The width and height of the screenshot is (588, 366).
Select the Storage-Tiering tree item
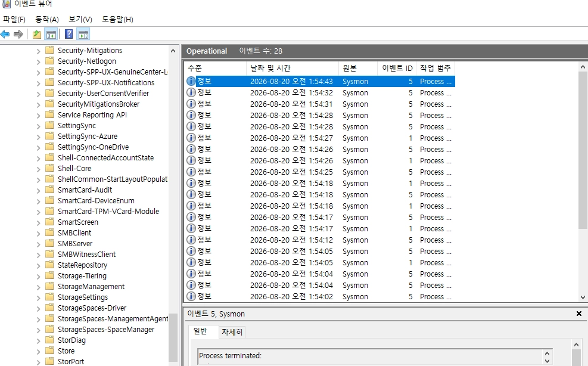82,276
